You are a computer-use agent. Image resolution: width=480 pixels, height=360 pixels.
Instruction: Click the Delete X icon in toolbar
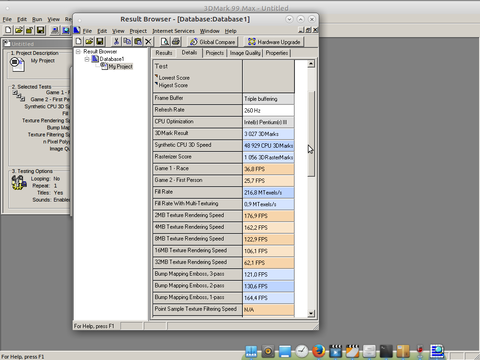point(148,41)
